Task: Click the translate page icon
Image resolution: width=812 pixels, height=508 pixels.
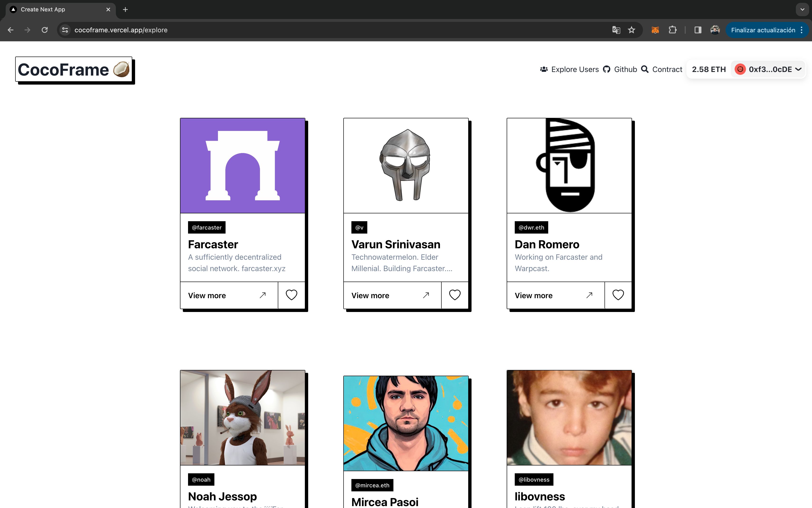Action: pos(616,30)
